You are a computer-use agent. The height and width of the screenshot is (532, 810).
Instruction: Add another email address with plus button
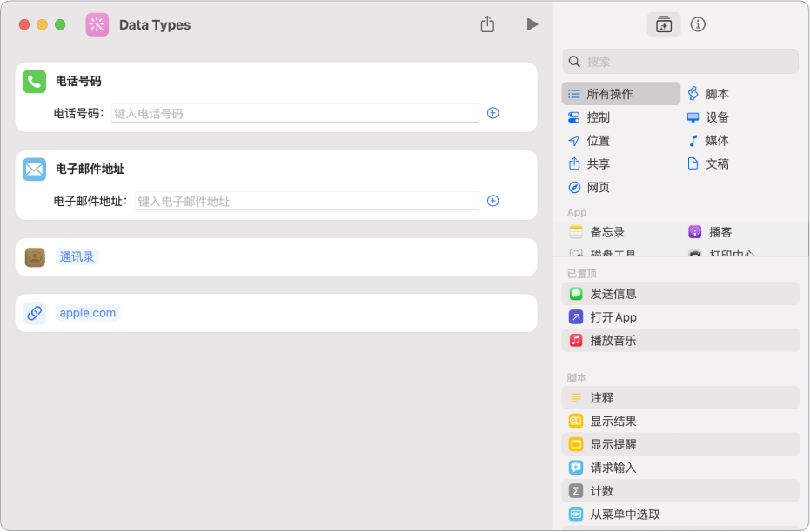click(492, 201)
